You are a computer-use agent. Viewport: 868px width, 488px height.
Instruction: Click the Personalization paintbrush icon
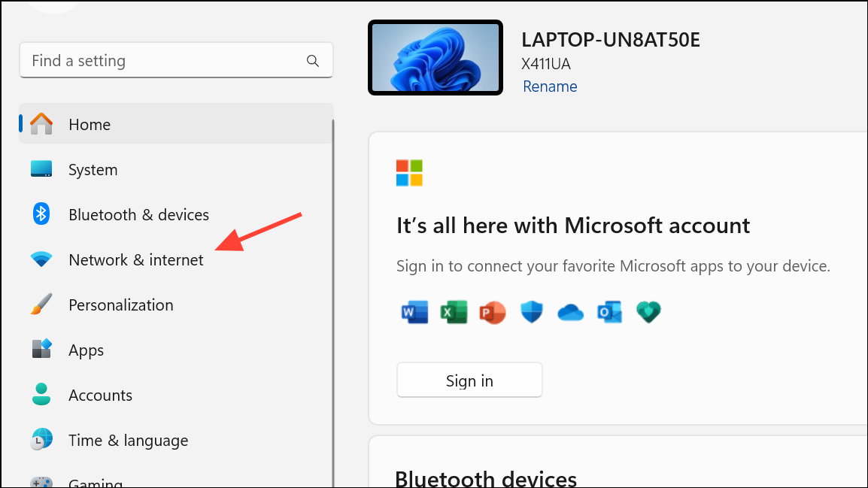tap(41, 305)
